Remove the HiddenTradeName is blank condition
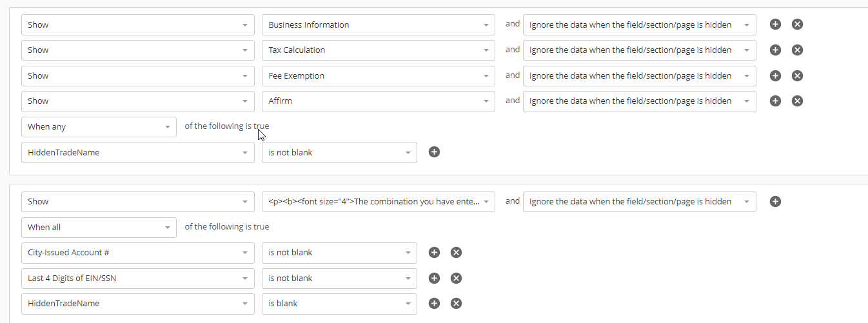The image size is (868, 323). click(456, 304)
